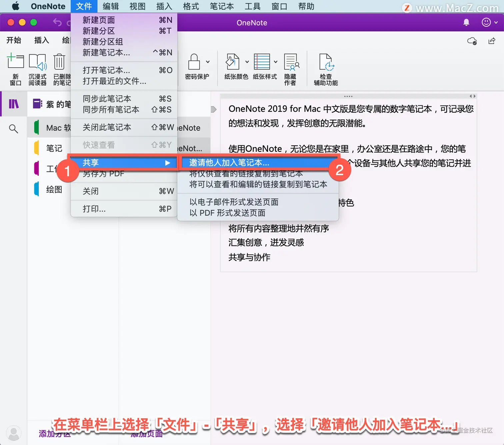Open the 格式 menu in menu bar
Image resolution: width=504 pixels, height=445 pixels.
(x=191, y=6)
